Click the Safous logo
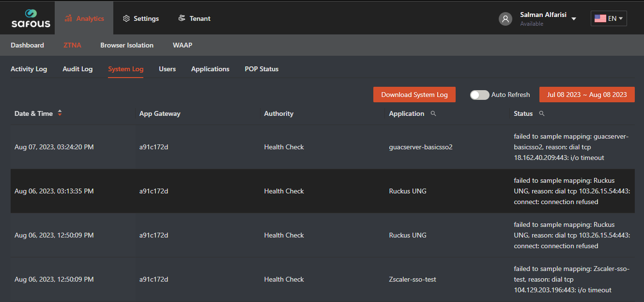 point(31,18)
